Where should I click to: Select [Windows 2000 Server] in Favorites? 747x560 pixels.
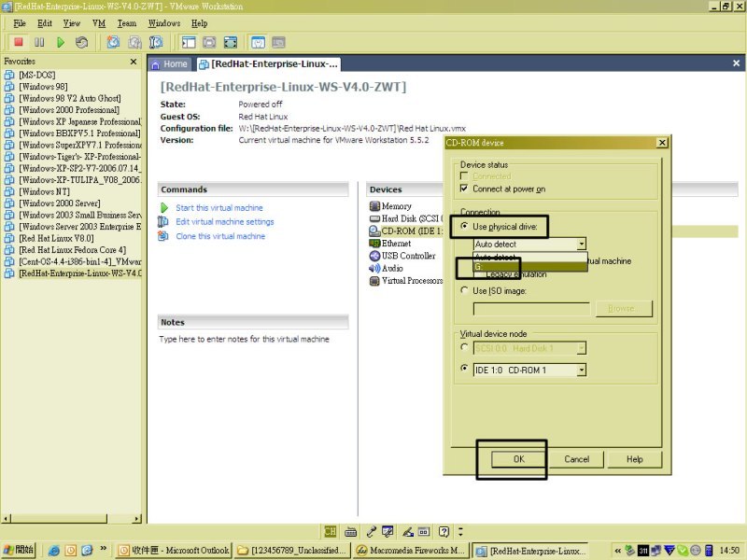60,203
